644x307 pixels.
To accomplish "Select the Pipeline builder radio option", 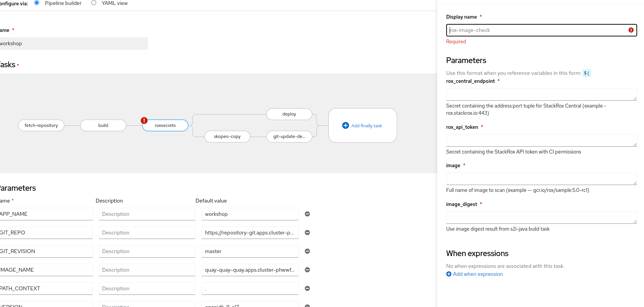I will point(37,3).
